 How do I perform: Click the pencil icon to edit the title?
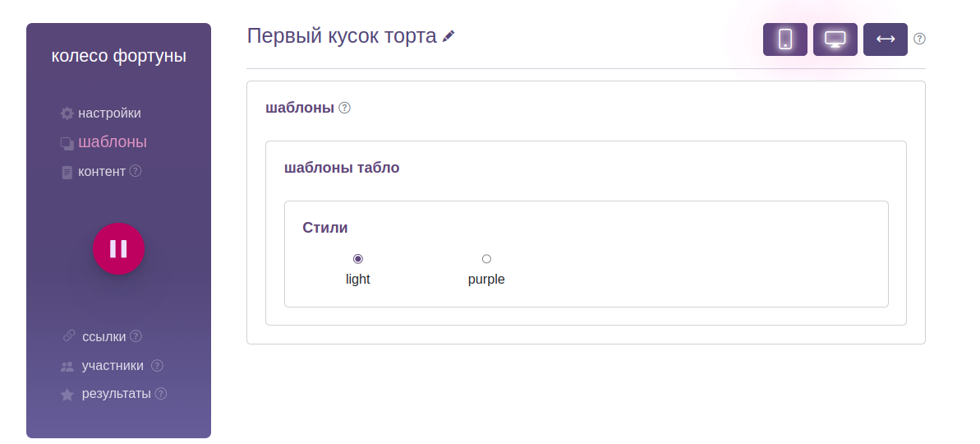coord(449,36)
